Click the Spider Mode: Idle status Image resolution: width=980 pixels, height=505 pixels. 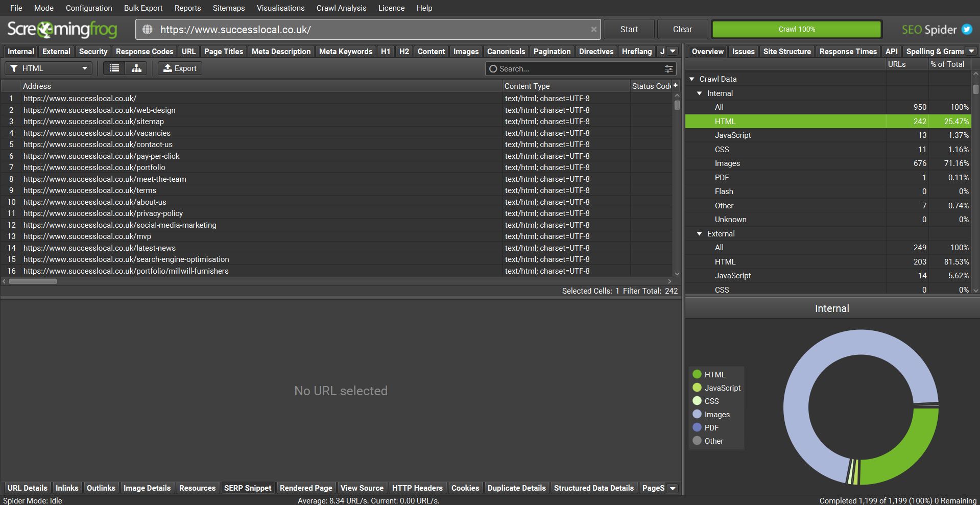(33, 500)
